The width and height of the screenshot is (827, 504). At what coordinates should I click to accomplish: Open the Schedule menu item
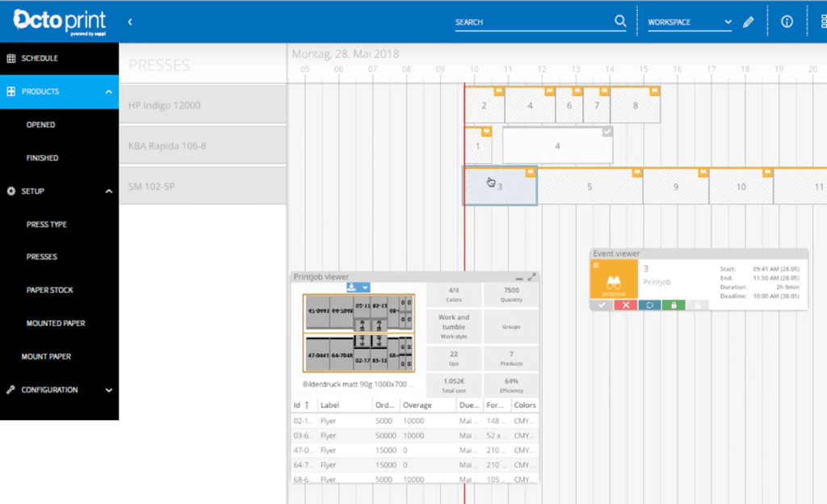point(40,58)
